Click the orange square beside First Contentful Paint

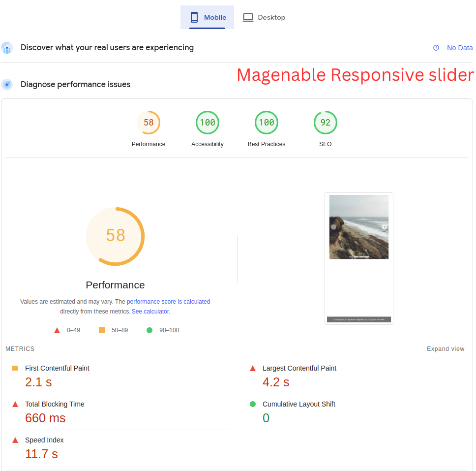click(15, 368)
